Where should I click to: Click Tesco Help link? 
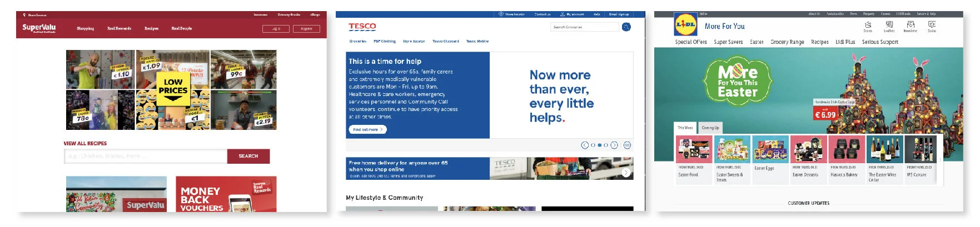(597, 14)
